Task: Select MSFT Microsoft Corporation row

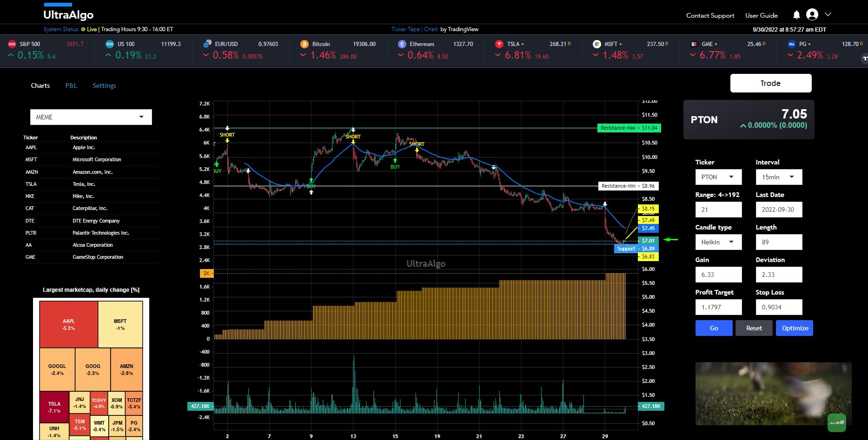Action: coord(91,160)
